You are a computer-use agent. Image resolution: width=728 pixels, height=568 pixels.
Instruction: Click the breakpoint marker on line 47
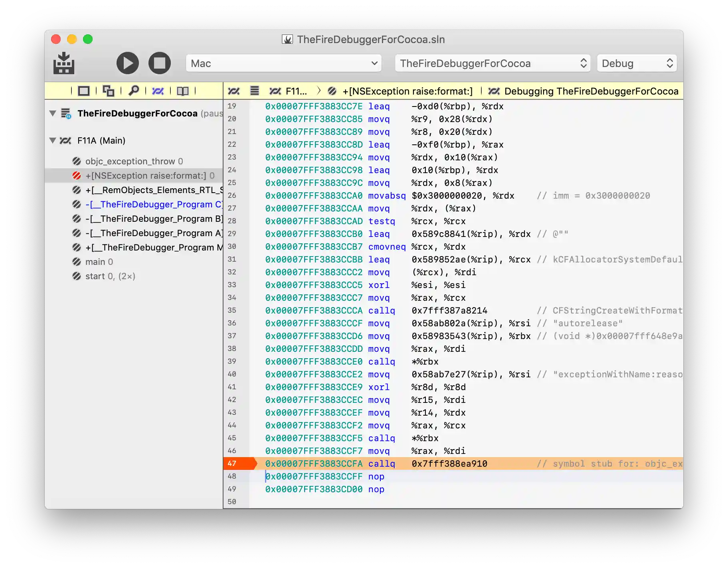pos(239,463)
